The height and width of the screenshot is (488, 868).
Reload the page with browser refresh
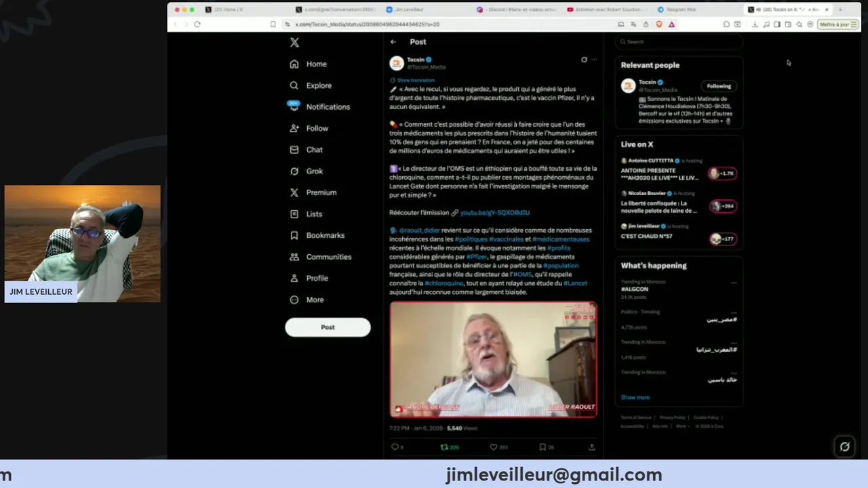(197, 24)
